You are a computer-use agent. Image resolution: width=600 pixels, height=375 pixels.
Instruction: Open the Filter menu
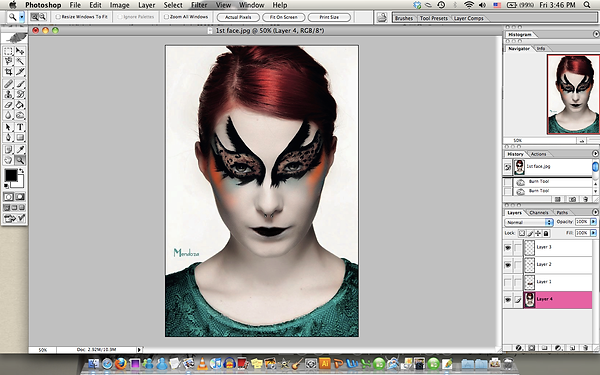199,5
